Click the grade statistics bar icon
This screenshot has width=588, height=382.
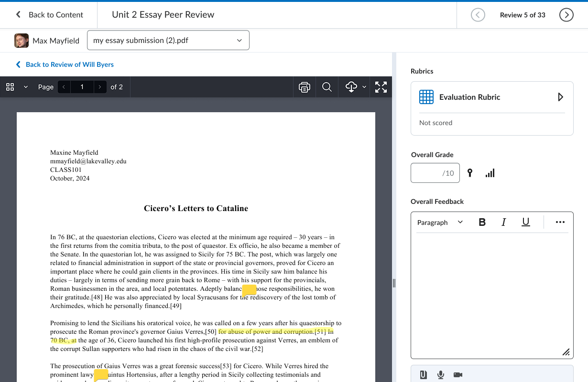[x=490, y=173]
